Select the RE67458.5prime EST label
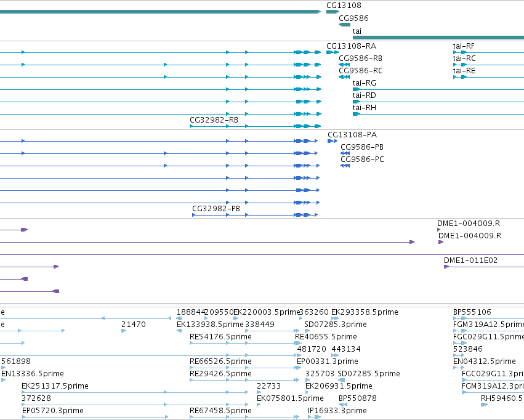Screen dimensions: 524x420 [x=220, y=411]
